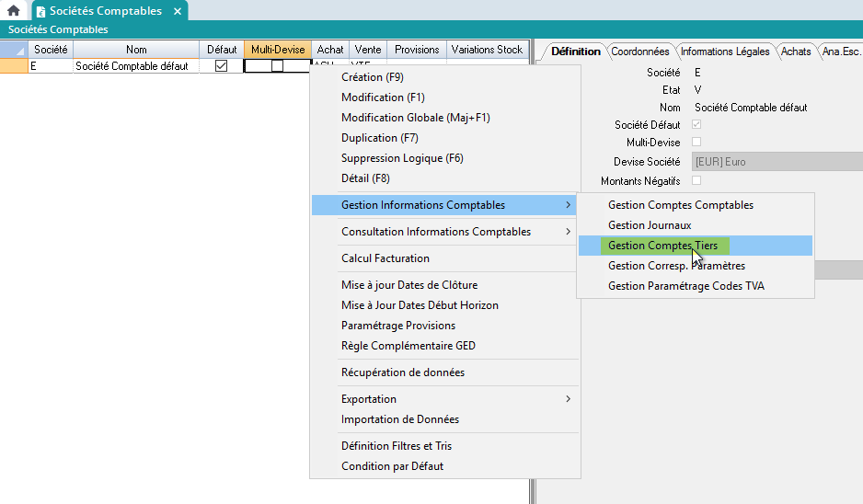Image resolution: width=863 pixels, height=504 pixels.
Task: Open Gestion Paramétrage Codes TVA
Action: pyautogui.click(x=685, y=286)
